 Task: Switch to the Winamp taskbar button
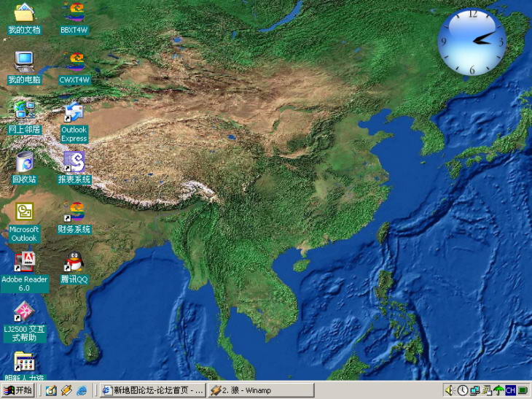pyautogui.click(x=262, y=390)
